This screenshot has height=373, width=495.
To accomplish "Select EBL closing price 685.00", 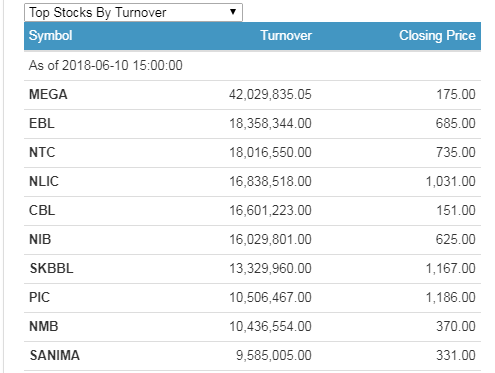I will pyautogui.click(x=455, y=123).
